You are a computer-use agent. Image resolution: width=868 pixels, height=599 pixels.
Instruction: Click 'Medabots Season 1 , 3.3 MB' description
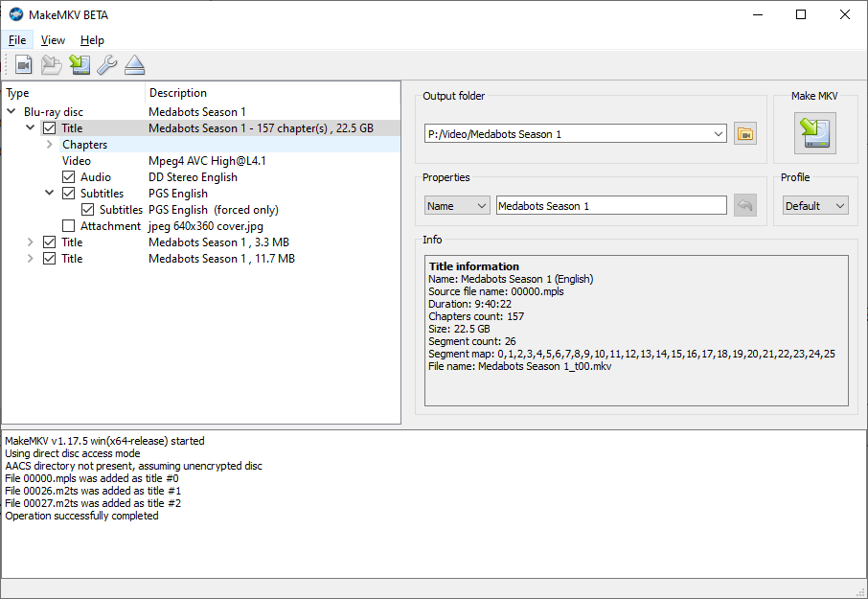pyautogui.click(x=218, y=242)
